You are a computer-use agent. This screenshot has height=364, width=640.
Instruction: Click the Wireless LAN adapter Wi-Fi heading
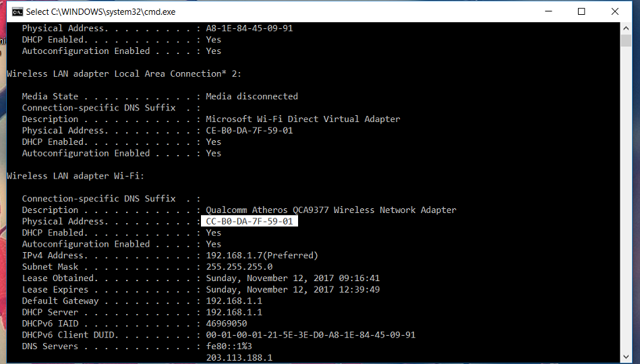tap(76, 176)
